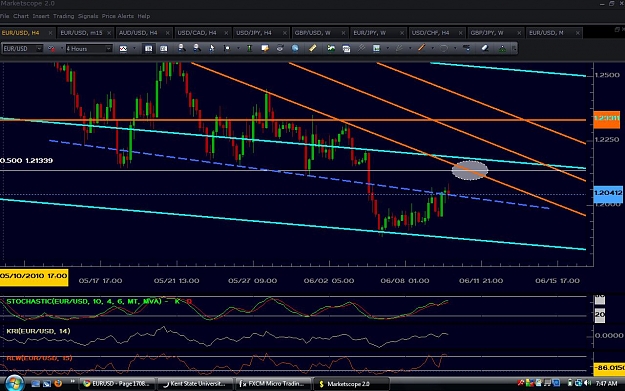Select the grey ellipse marker on chart

point(470,170)
